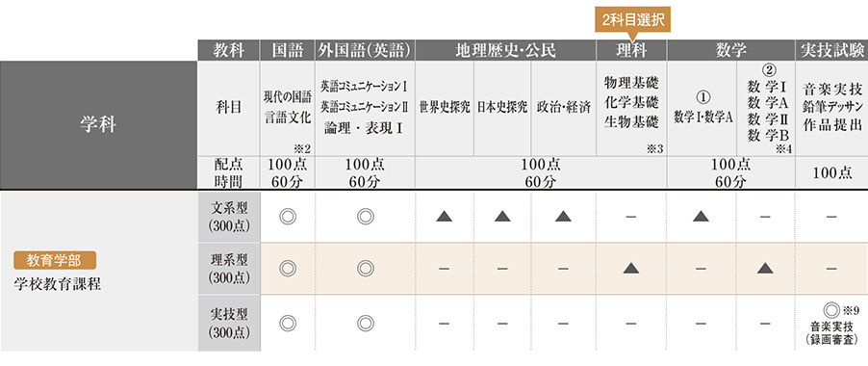Click the orange 2科目選択 callout label
This screenshot has height=366, width=868.
(632, 20)
